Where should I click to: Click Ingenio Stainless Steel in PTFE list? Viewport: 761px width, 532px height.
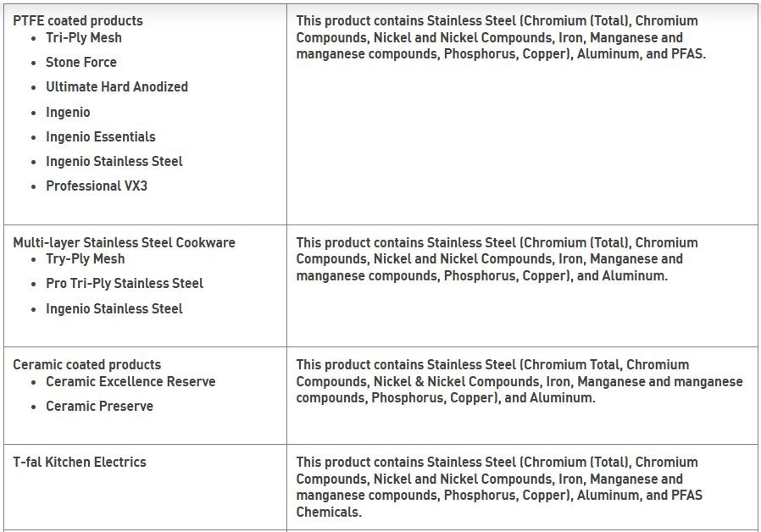pos(114,161)
